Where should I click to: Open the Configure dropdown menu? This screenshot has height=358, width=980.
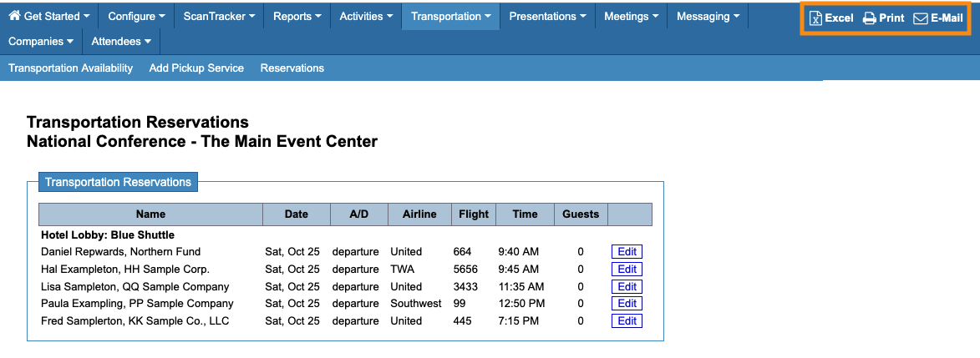click(136, 16)
